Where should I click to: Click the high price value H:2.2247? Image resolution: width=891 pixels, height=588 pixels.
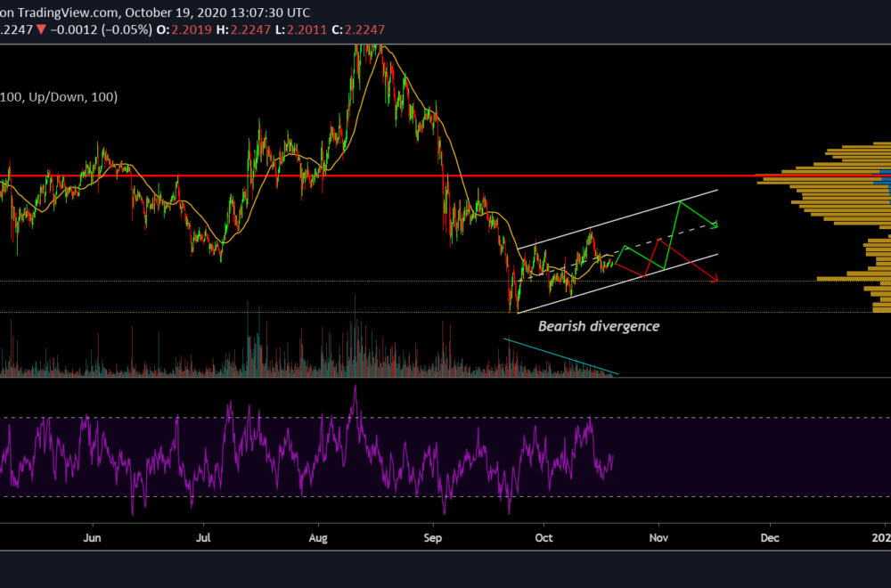point(243,29)
